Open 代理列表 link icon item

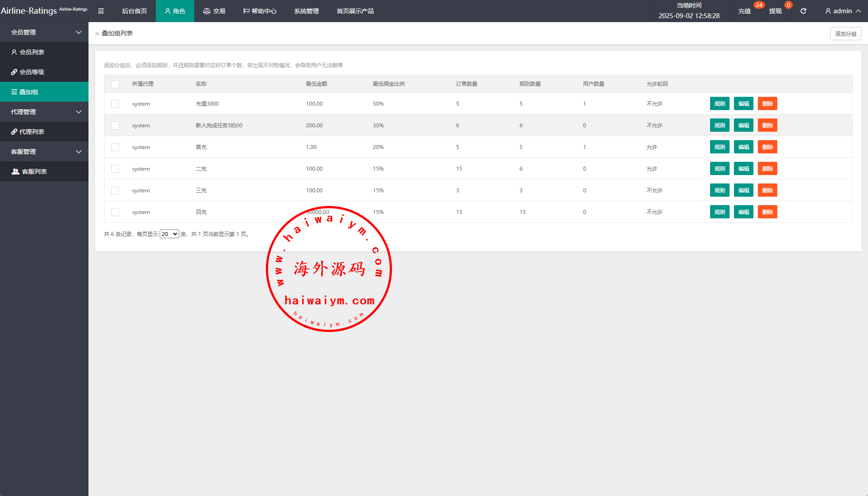click(x=14, y=132)
